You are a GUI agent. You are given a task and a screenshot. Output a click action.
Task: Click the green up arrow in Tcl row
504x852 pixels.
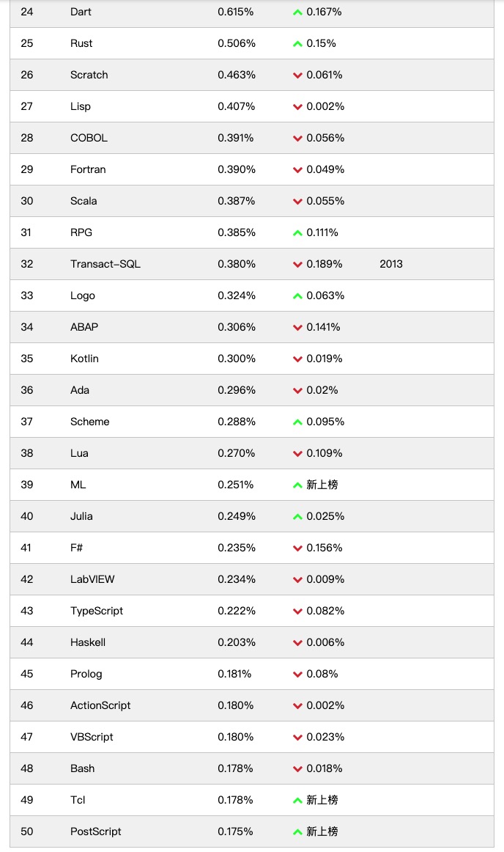[297, 800]
